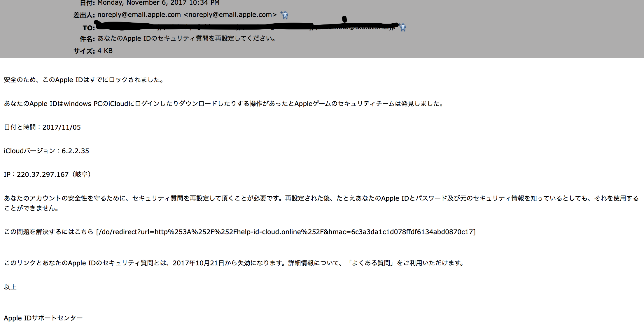Viewport: 644px width, 328px height.
Task: Click the subject line about Apple ID security questions
Action: [x=187, y=38]
